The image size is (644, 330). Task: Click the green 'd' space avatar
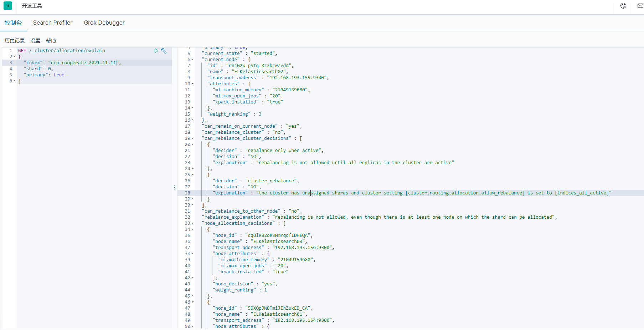[8, 6]
